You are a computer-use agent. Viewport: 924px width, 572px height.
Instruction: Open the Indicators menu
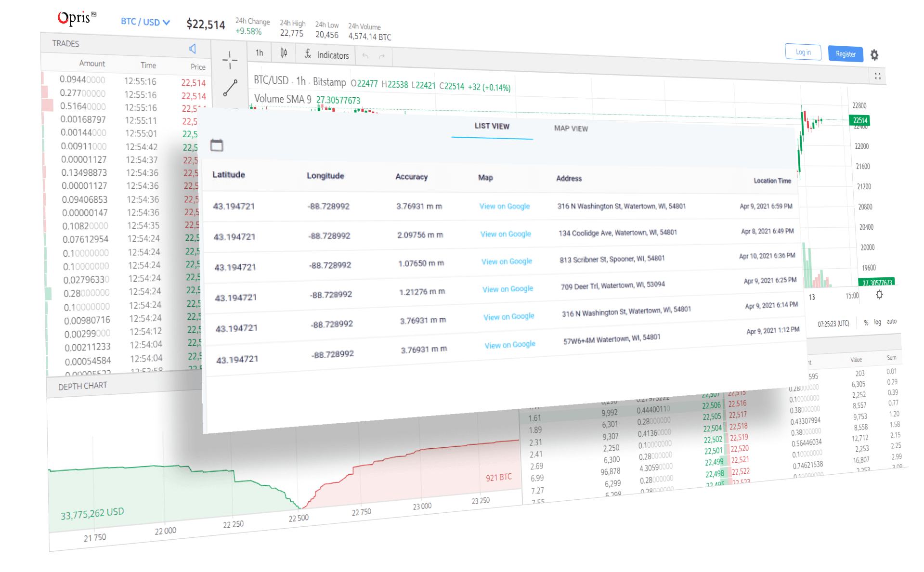click(x=326, y=55)
